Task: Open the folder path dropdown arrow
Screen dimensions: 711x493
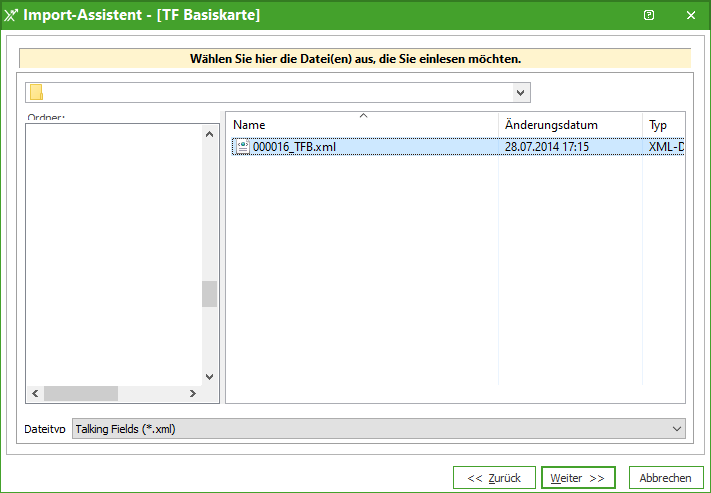Action: click(520, 93)
